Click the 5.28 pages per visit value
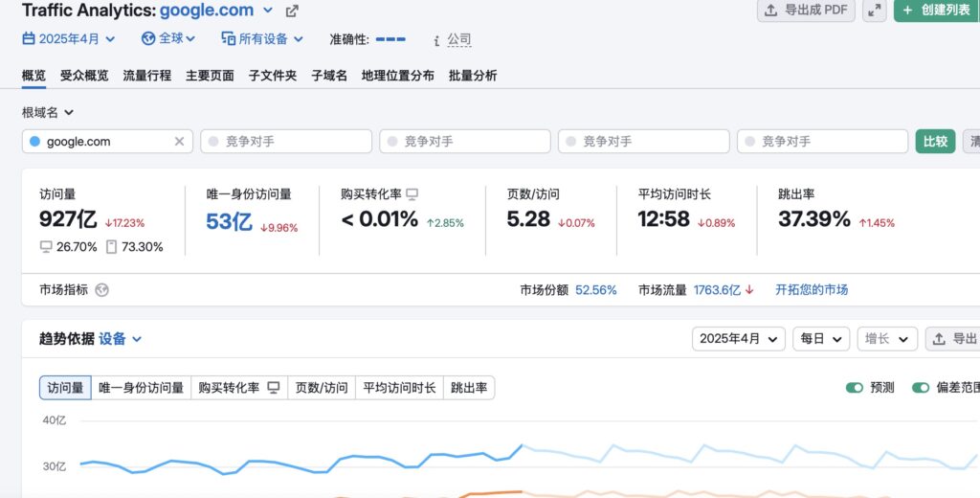This screenshot has width=980, height=498. click(528, 219)
